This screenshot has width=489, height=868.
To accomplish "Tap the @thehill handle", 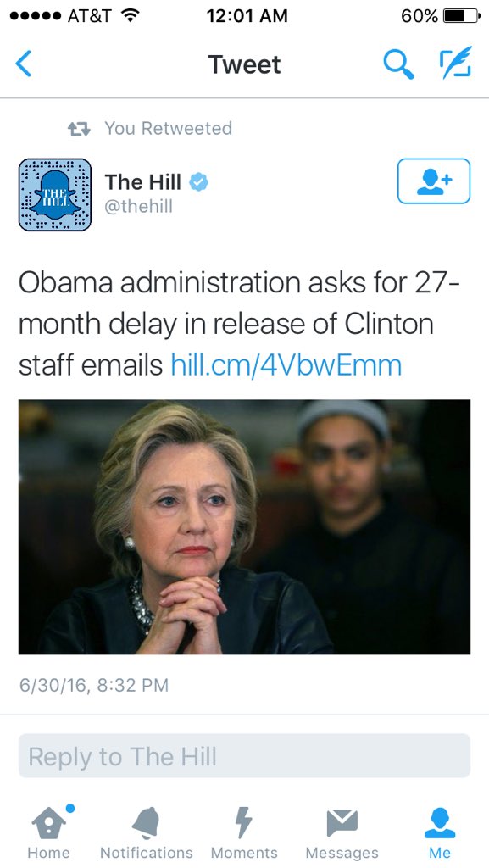I will [138, 207].
